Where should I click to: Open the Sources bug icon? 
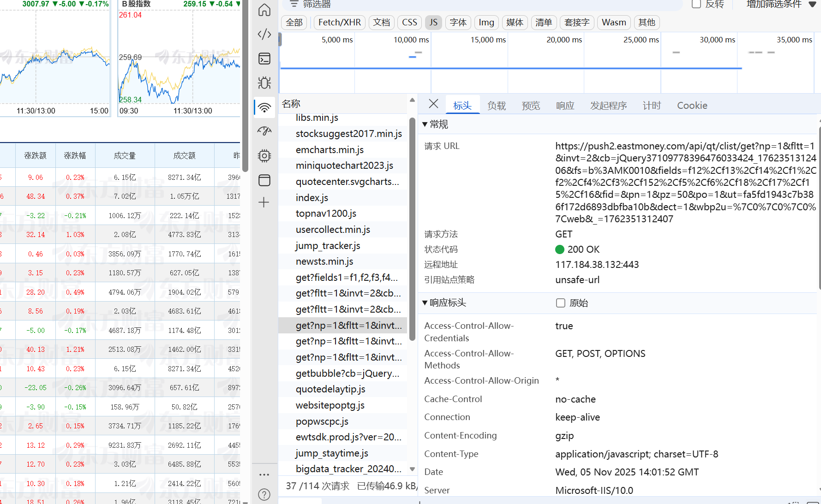point(264,83)
